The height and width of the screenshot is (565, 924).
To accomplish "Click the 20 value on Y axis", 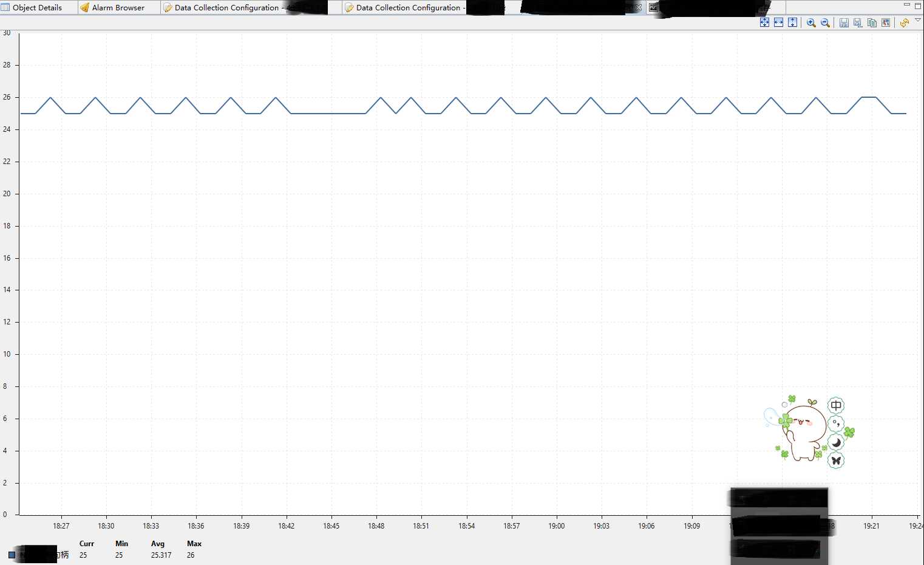I will 7,194.
